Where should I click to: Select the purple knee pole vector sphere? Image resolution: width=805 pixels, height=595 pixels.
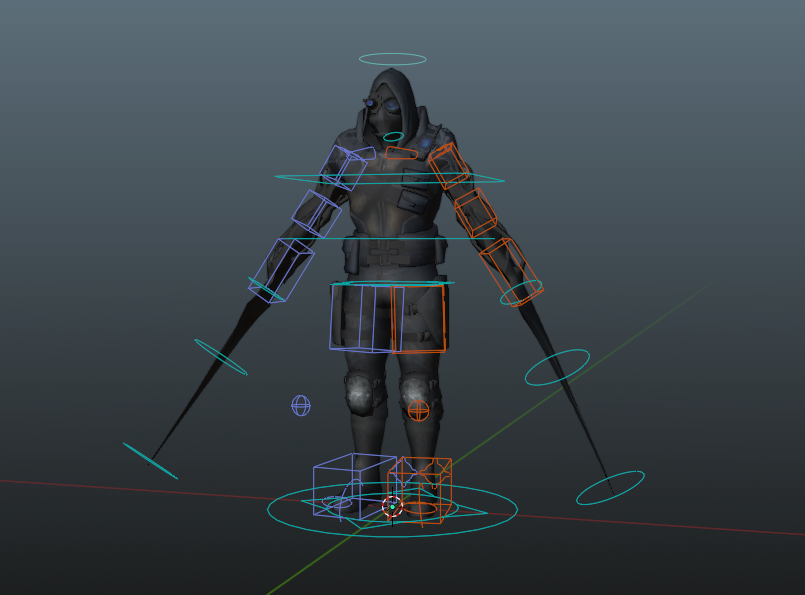pos(301,406)
